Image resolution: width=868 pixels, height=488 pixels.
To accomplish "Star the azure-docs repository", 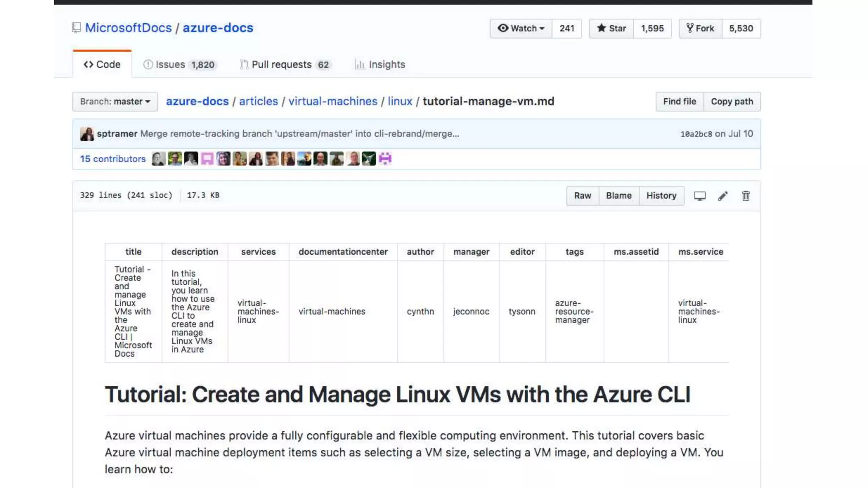I will pyautogui.click(x=611, y=28).
